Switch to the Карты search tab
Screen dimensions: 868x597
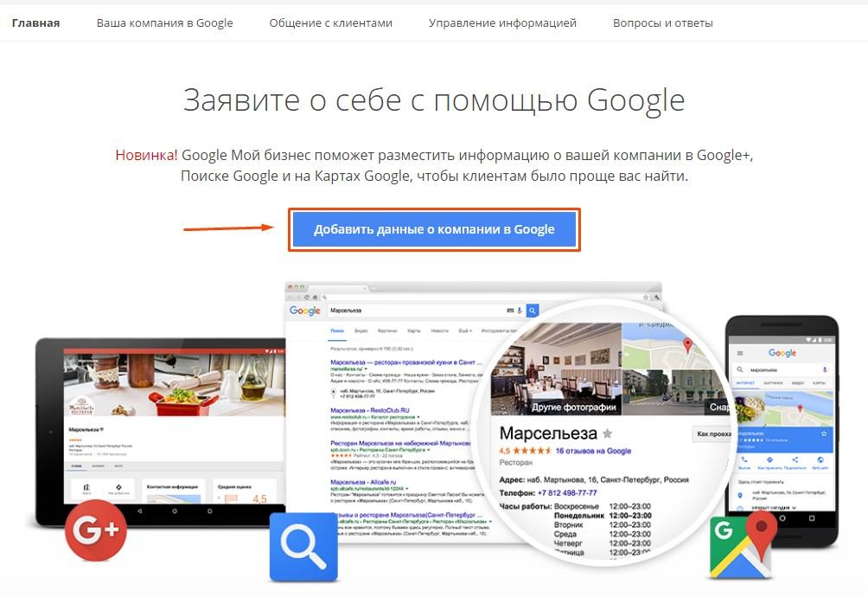click(x=415, y=330)
